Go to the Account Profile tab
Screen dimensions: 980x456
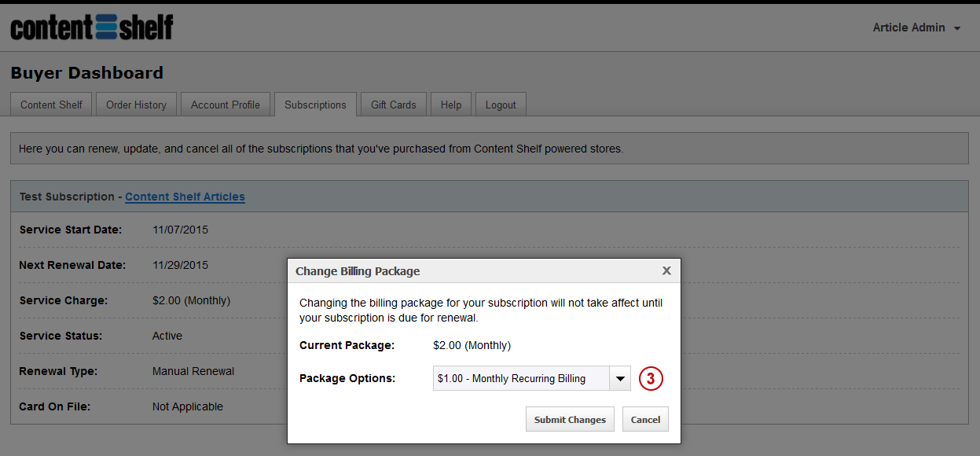pos(226,105)
